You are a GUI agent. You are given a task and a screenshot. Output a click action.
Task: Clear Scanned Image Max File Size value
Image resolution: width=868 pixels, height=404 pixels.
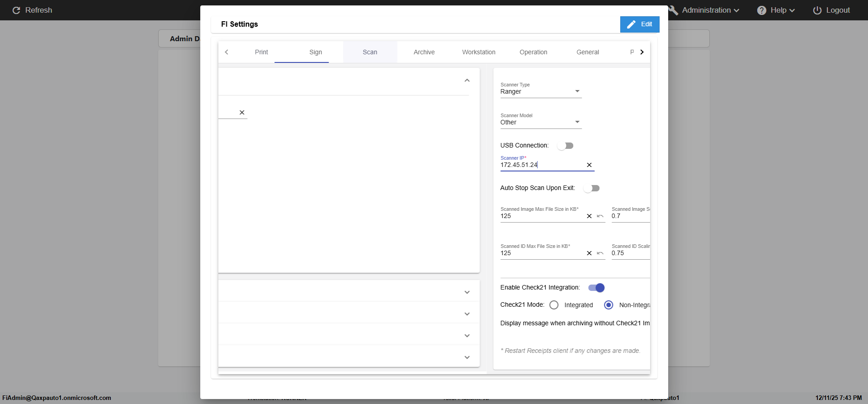[589, 216]
